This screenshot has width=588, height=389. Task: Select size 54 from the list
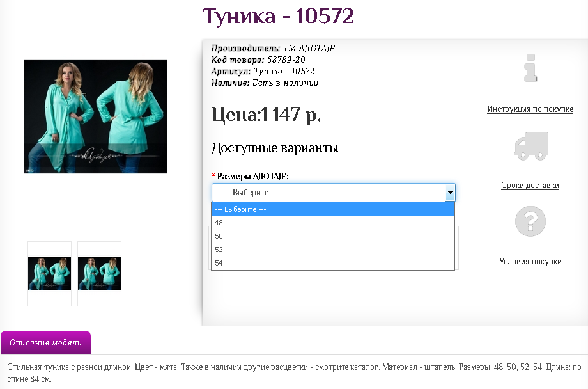(x=333, y=263)
